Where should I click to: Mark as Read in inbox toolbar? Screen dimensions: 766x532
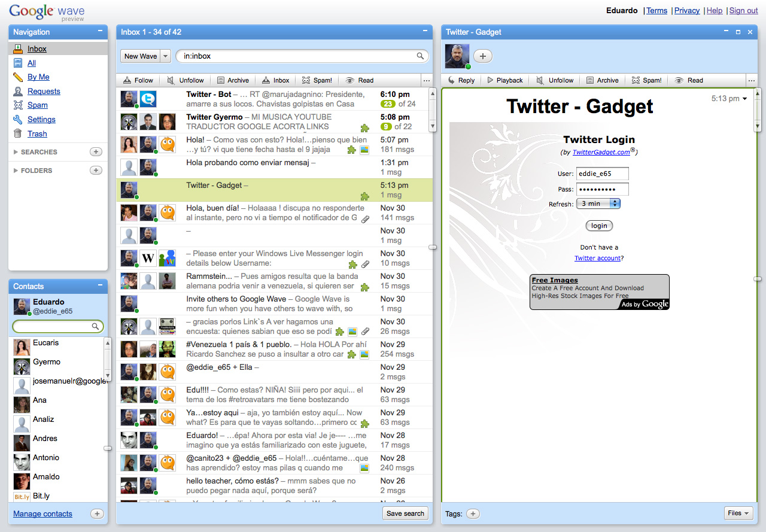[360, 80]
